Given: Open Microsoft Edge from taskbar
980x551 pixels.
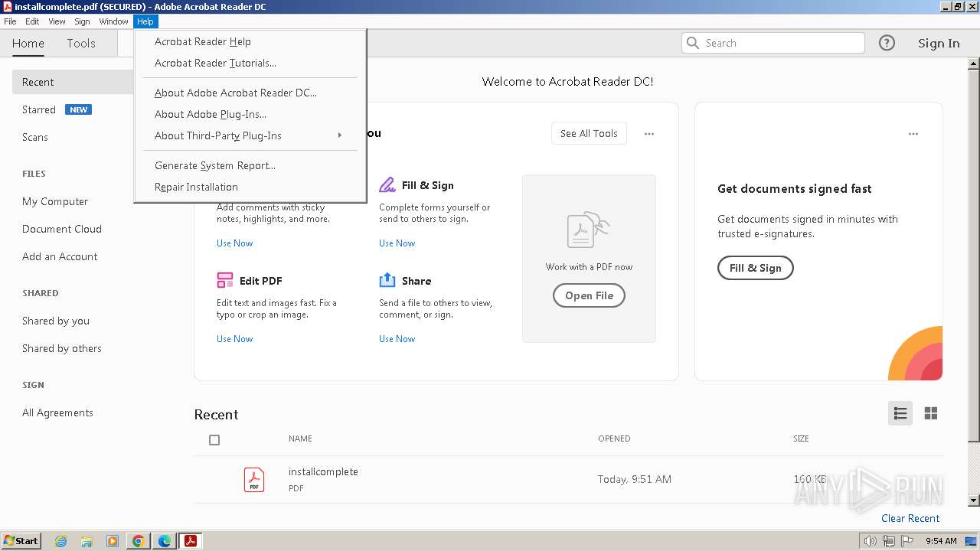Looking at the screenshot, I should point(165,541).
